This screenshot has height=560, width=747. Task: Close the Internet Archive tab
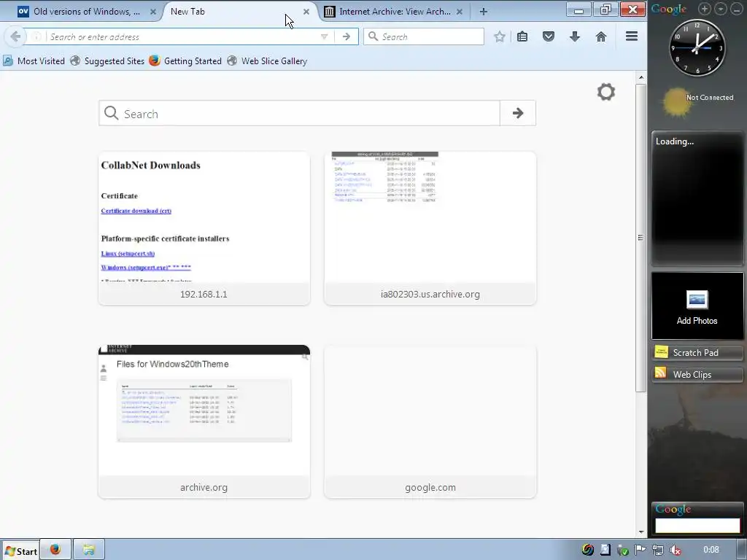pos(460,12)
